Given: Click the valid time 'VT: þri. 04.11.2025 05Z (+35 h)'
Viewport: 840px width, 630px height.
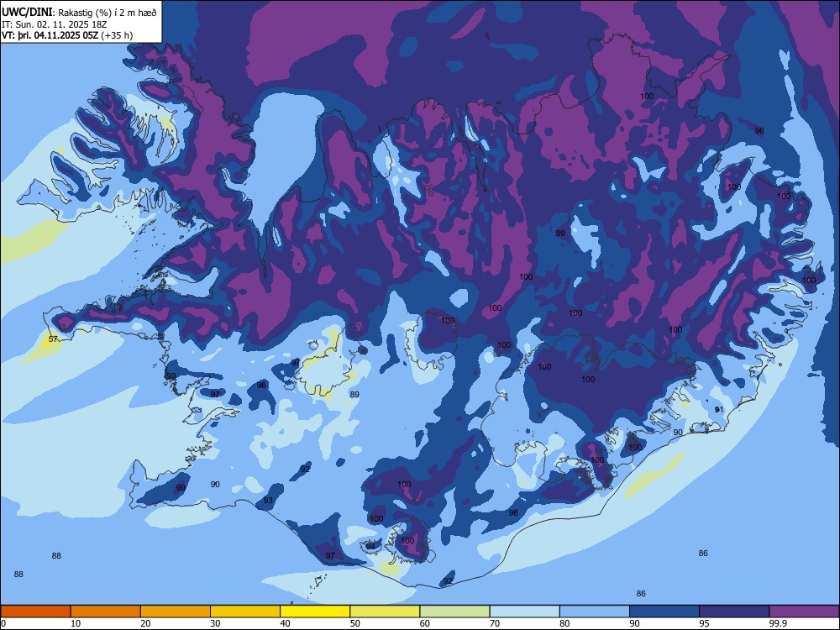Looking at the screenshot, I should tap(67, 35).
